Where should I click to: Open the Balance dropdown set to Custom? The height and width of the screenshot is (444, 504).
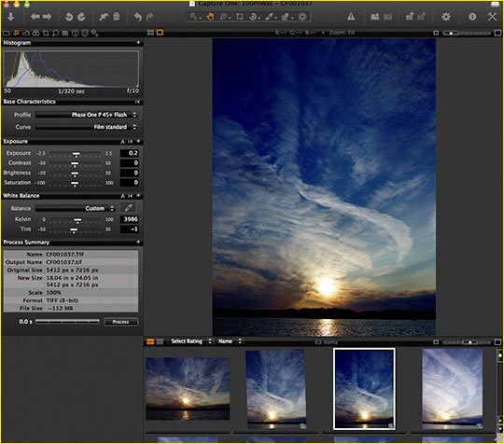75,208
